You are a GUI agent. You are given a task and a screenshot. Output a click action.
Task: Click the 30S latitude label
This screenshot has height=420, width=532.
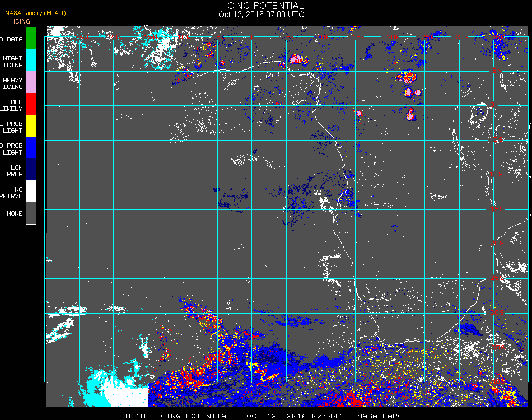click(497, 312)
